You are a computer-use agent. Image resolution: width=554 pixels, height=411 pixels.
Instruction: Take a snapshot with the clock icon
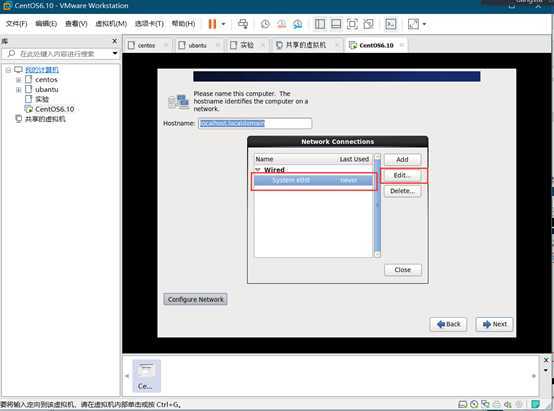click(265, 24)
